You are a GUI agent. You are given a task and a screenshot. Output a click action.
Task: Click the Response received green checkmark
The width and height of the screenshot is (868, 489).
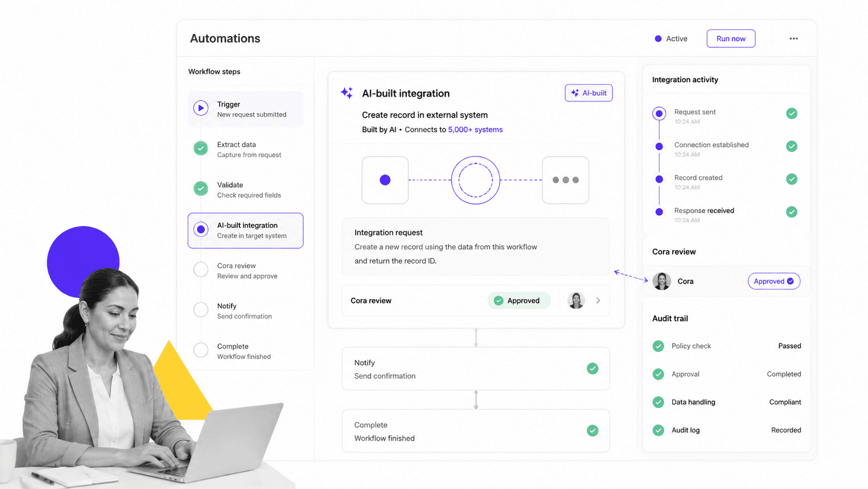[792, 212]
